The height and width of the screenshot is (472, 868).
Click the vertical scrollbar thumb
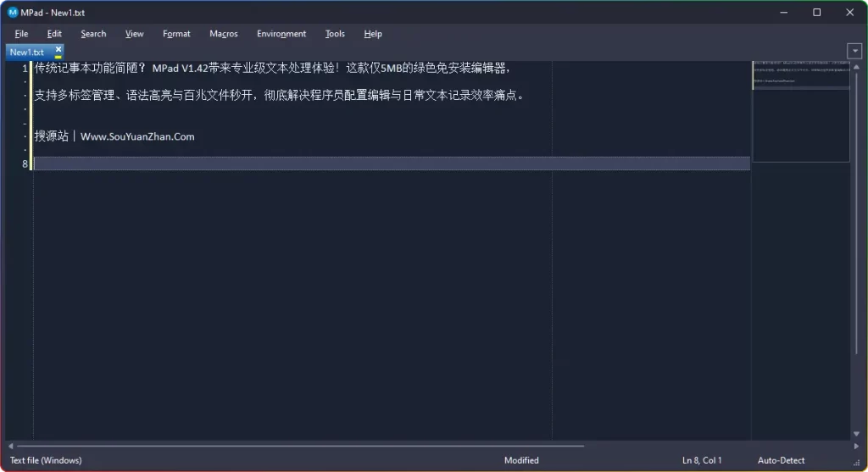(856, 213)
